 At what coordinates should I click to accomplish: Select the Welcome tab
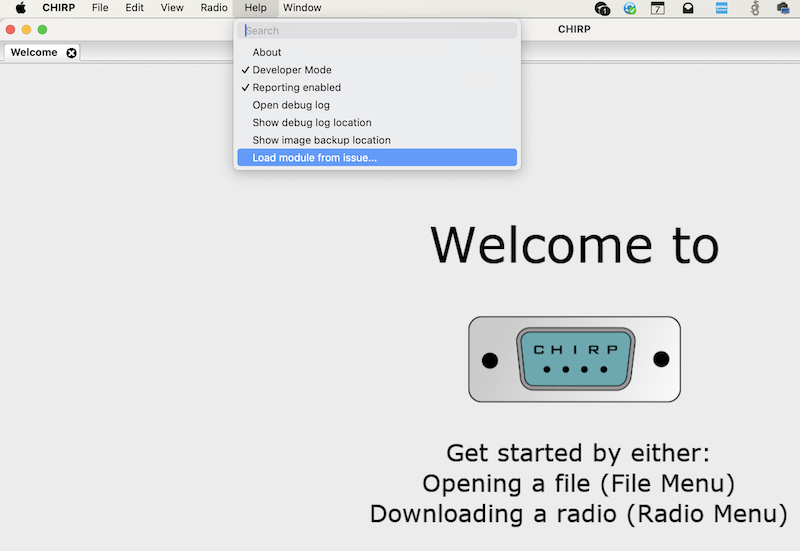(x=34, y=52)
